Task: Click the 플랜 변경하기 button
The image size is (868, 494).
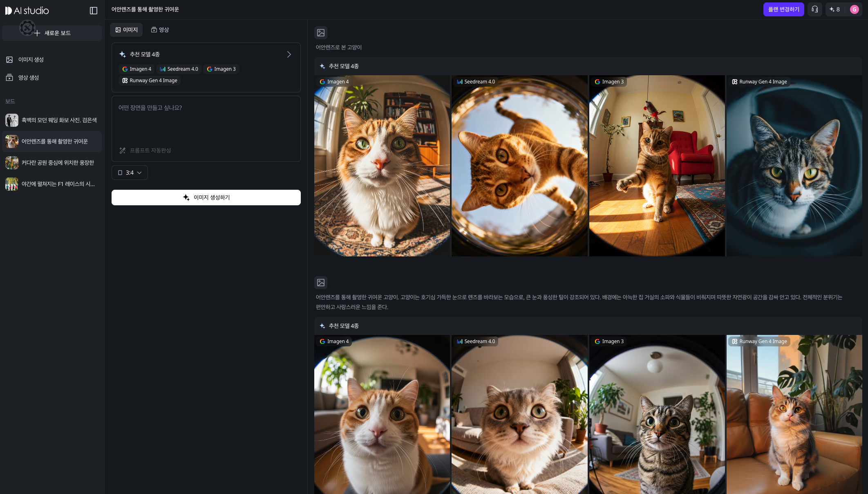Action: 783,9
